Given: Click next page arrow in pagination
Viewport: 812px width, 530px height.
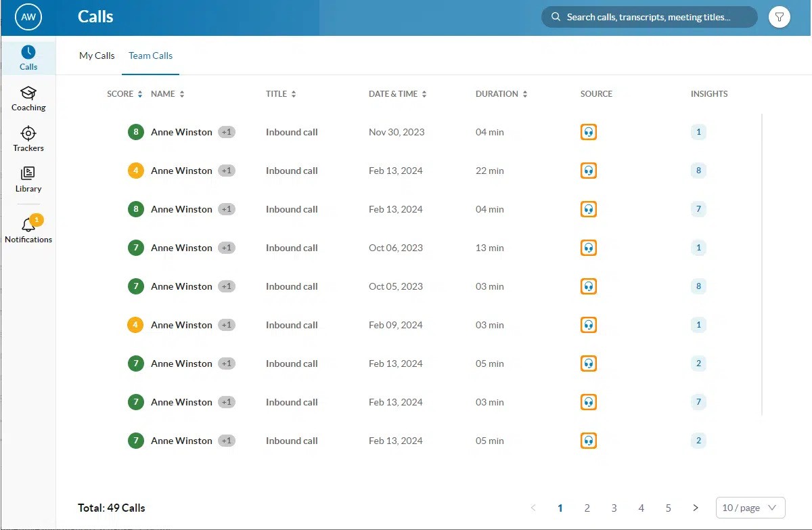Looking at the screenshot, I should pyautogui.click(x=696, y=508).
